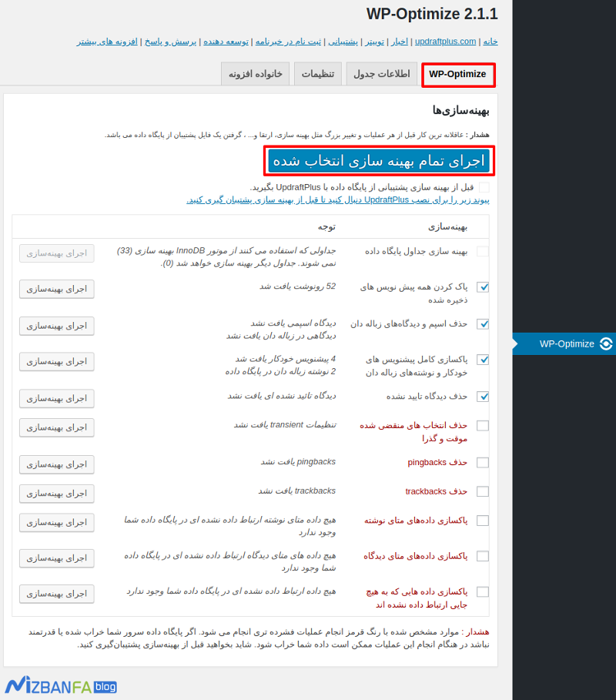The width and height of the screenshot is (616, 700).
Task: Run optimization for the orphaned relationship data row
Action: point(57,594)
